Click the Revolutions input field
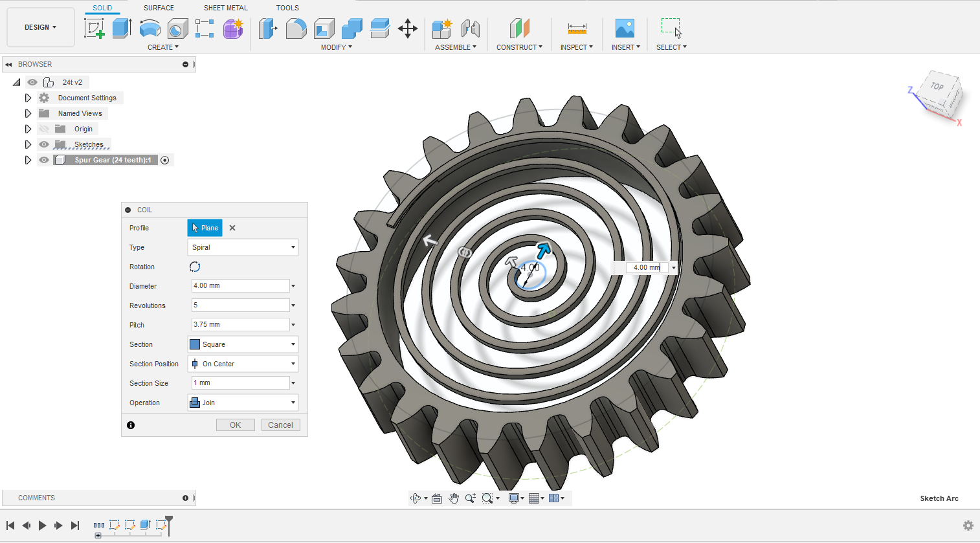980x543 pixels. pos(239,305)
